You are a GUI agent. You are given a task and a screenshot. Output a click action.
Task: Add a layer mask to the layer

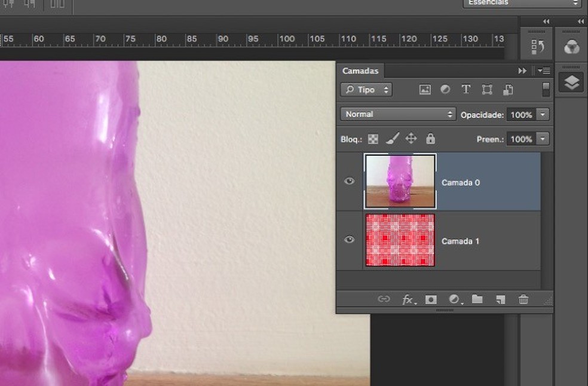[x=431, y=299]
